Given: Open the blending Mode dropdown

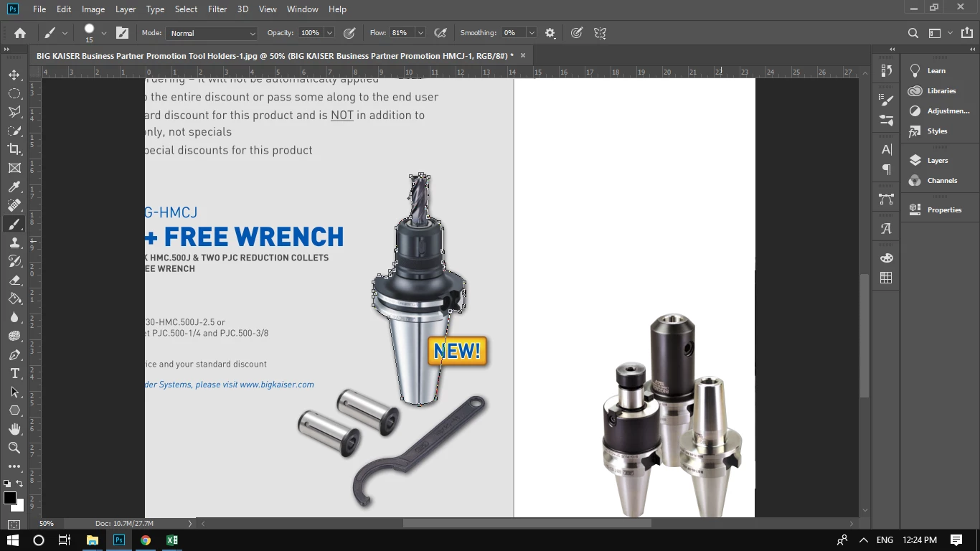Looking at the screenshot, I should pyautogui.click(x=212, y=33).
